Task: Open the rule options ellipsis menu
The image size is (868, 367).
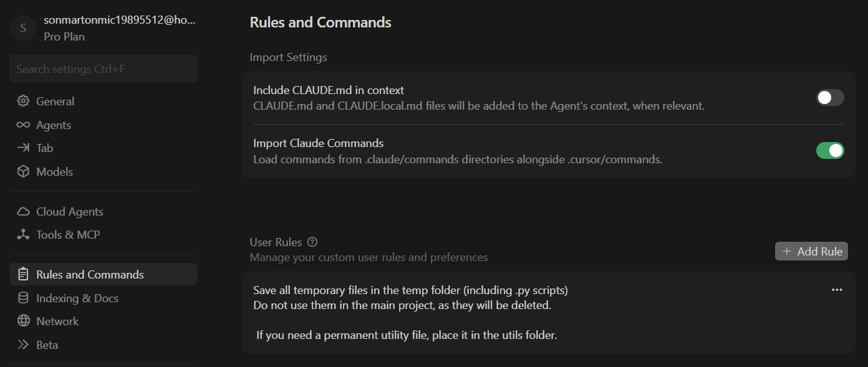Action: (x=837, y=289)
